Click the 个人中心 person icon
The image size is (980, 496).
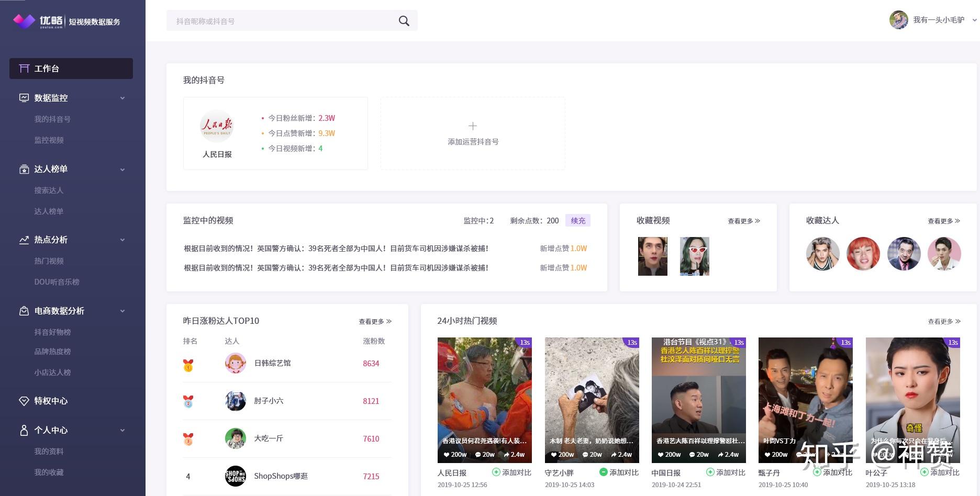point(24,430)
